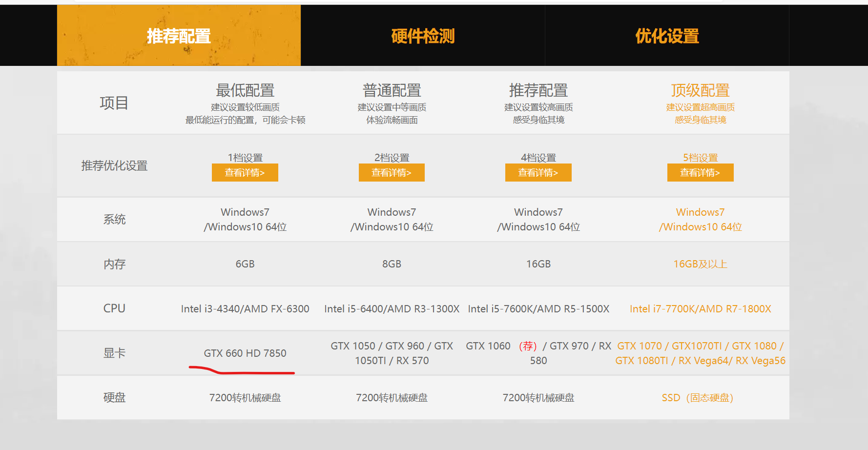Click the 显卡 row label
Screen dimensions: 868x450
click(x=114, y=353)
